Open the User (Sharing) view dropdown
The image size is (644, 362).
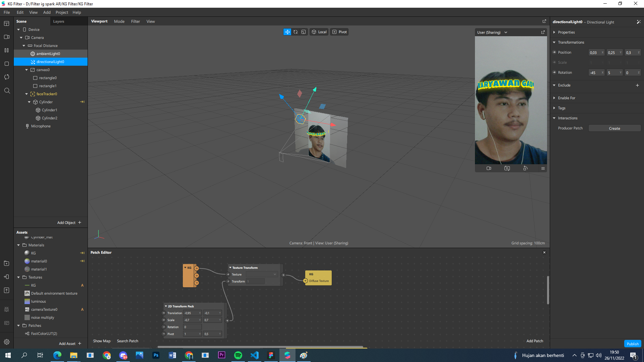[492, 33]
